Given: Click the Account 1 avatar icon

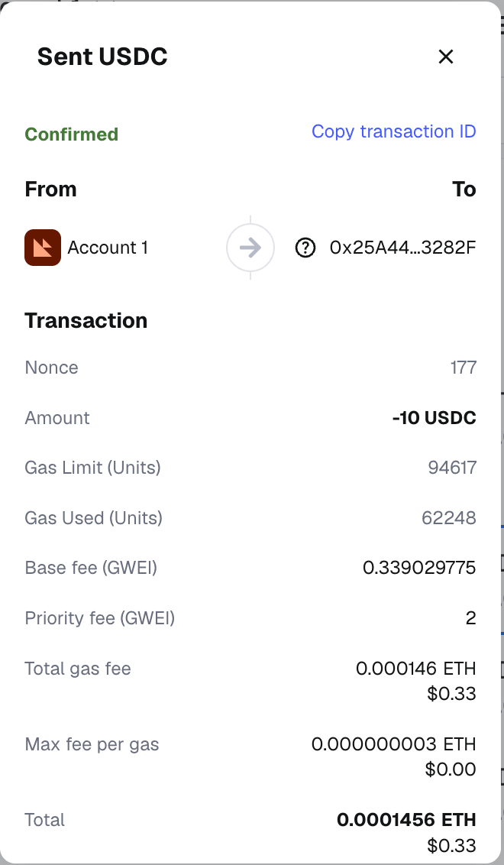Looking at the screenshot, I should (43, 248).
